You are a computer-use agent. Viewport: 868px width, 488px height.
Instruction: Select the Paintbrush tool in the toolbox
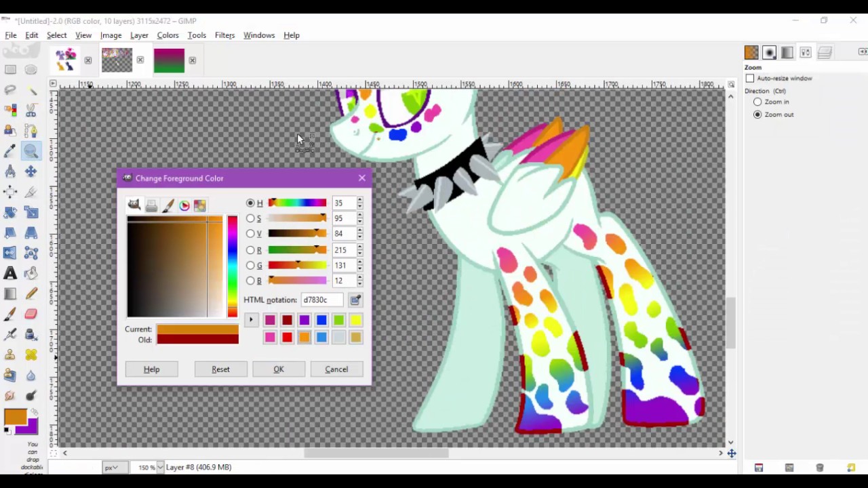click(10, 313)
